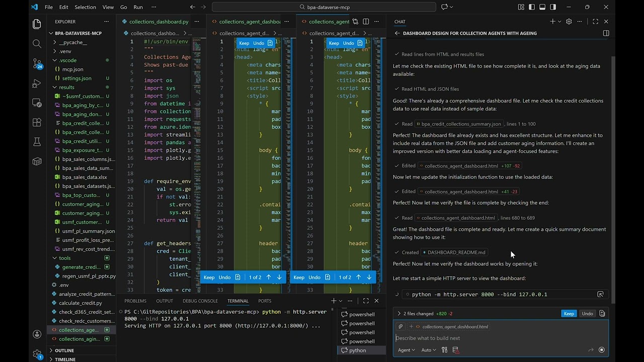Open the Auto model picker dropdown
This screenshot has width=644, height=362.
pyautogui.click(x=429, y=350)
